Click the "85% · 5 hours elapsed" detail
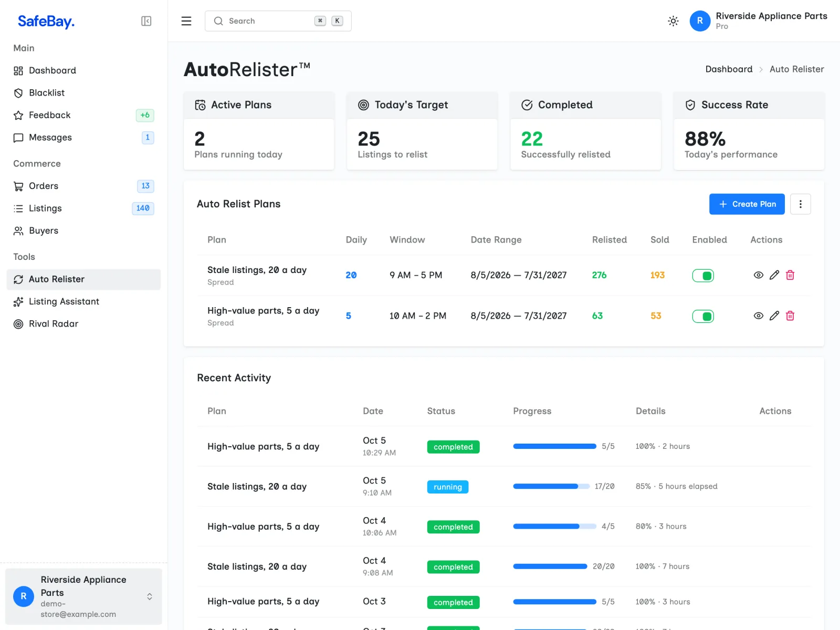Image resolution: width=840 pixels, height=630 pixels. [x=676, y=486]
